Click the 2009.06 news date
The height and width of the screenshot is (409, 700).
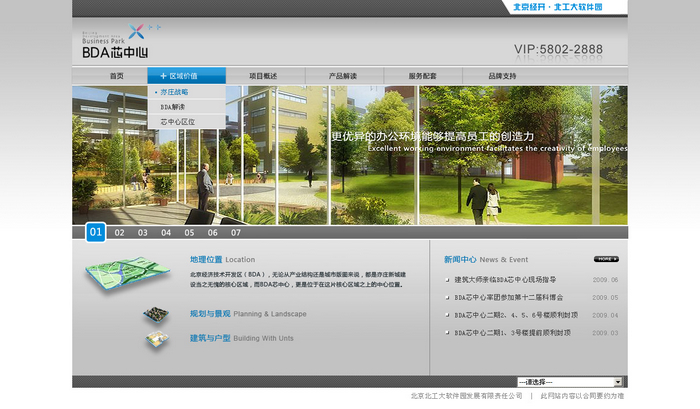click(605, 280)
